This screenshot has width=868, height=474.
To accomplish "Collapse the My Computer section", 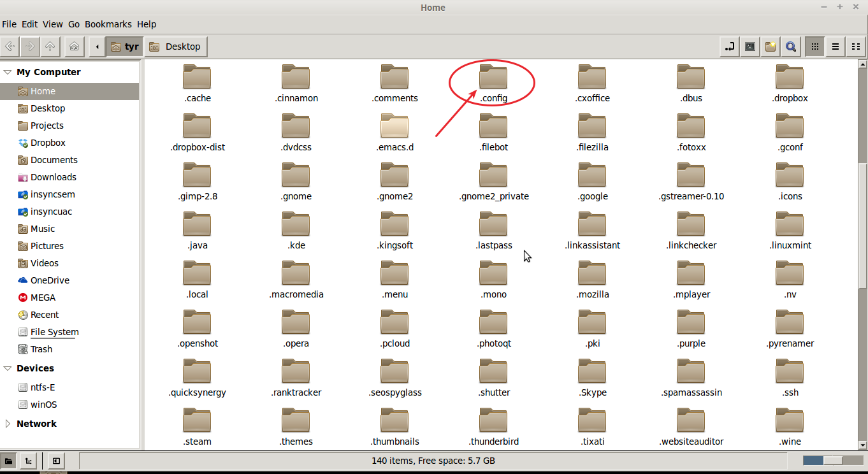I will 8,72.
